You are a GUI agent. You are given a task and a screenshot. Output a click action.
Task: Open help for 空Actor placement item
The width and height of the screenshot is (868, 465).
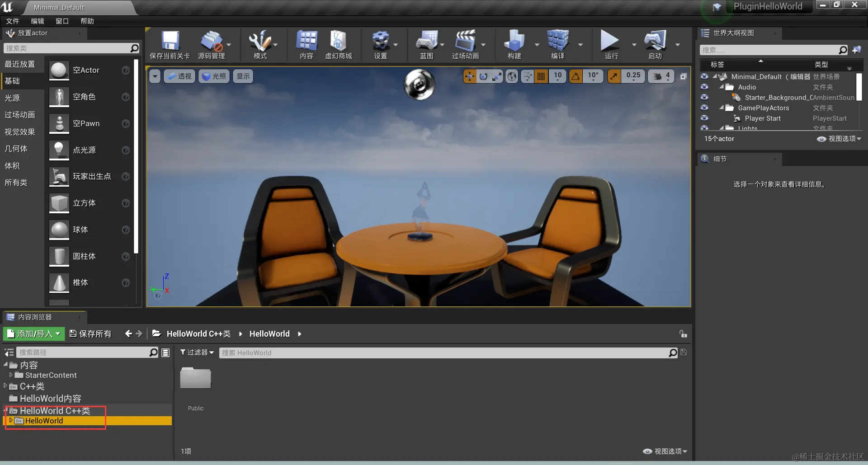[126, 70]
